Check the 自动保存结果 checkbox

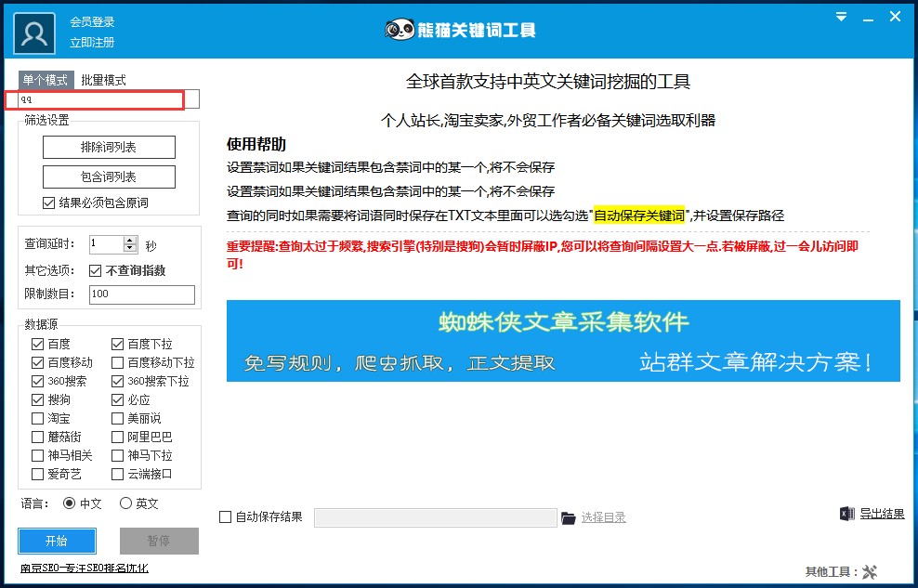tap(225, 517)
